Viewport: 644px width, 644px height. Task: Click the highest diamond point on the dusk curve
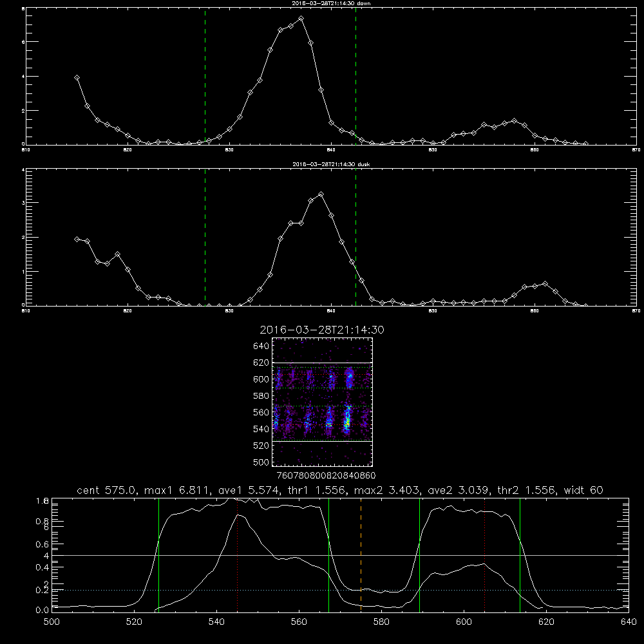pyautogui.click(x=321, y=194)
